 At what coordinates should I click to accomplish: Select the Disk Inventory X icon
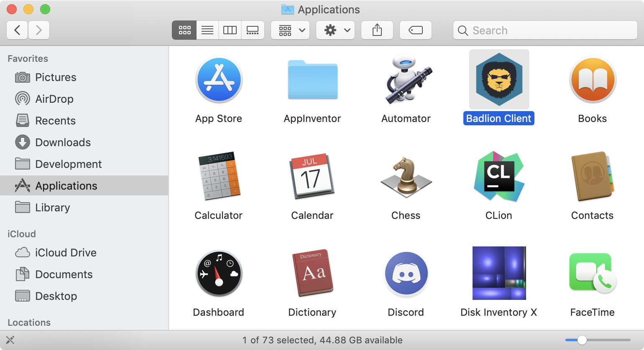click(499, 273)
